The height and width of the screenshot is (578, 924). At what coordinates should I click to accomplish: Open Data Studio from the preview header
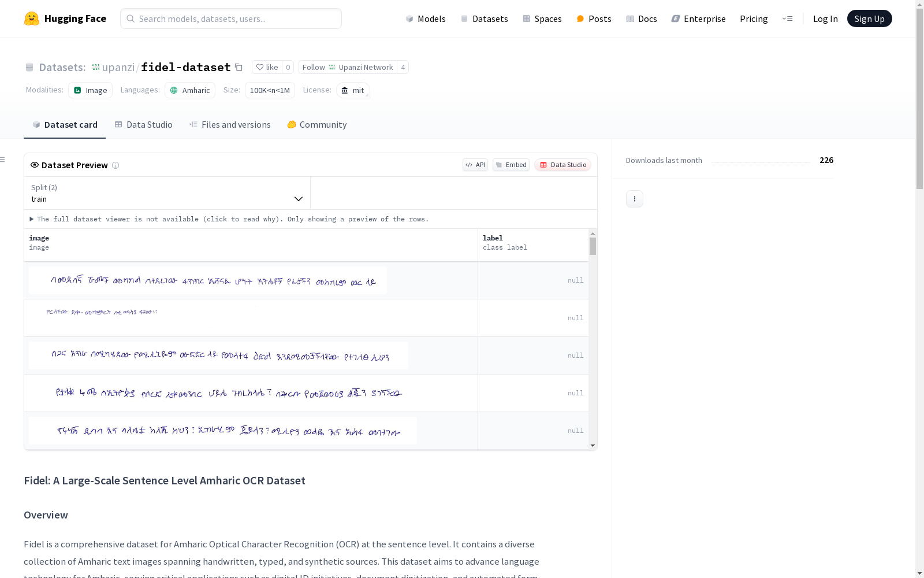[562, 165]
